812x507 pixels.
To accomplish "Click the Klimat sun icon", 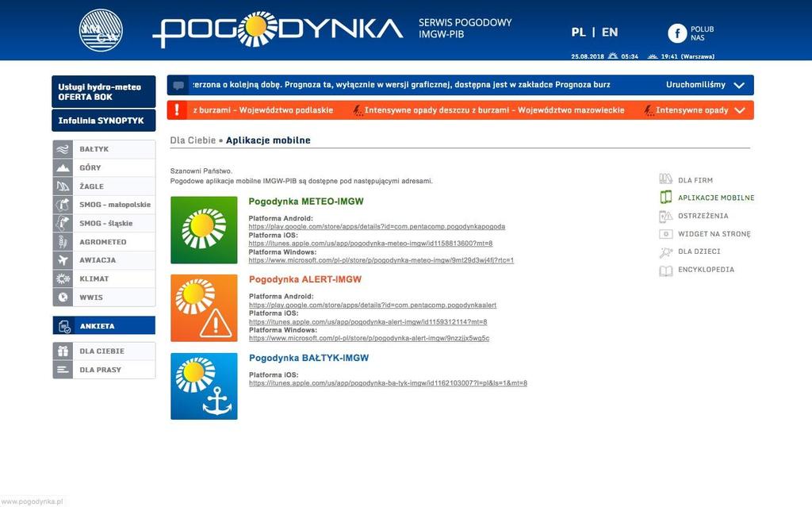I will (63, 279).
